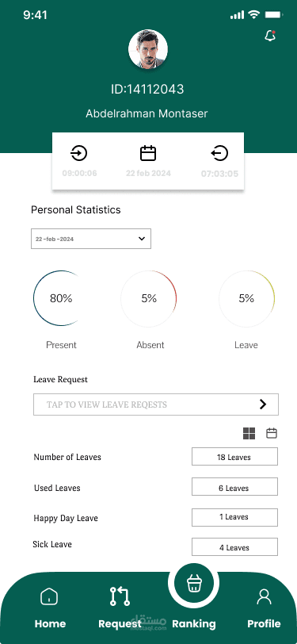Tap the check-in arrow icon

[x=78, y=154]
